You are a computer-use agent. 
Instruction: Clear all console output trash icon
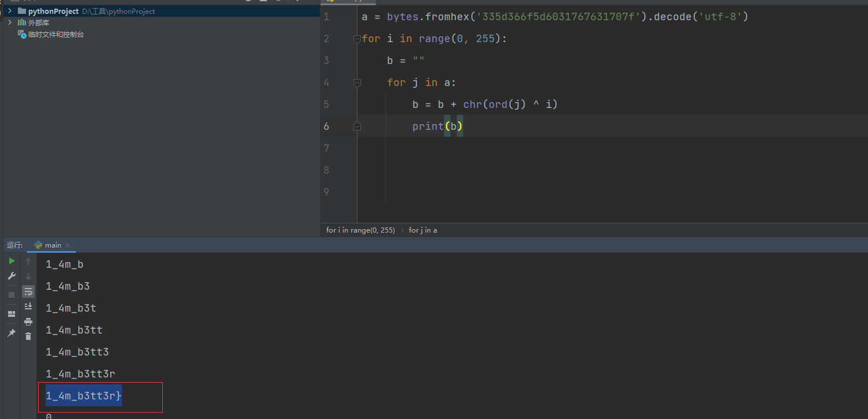[28, 336]
